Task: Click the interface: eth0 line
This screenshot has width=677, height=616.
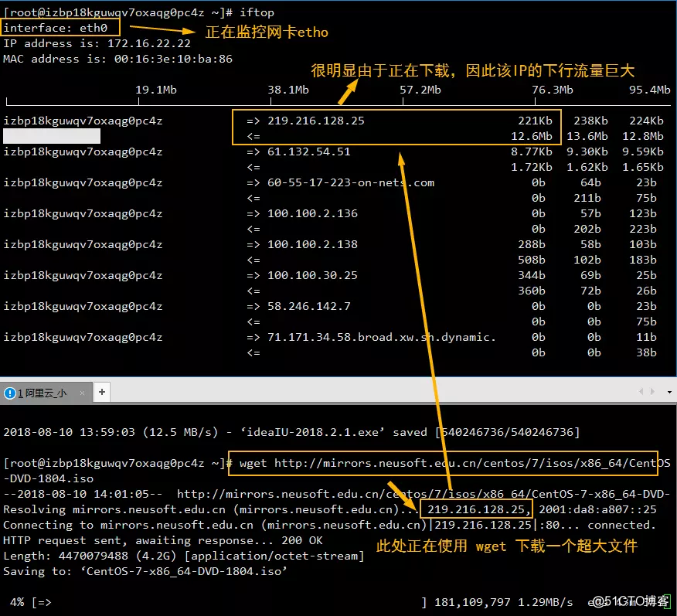Action: coord(56,28)
